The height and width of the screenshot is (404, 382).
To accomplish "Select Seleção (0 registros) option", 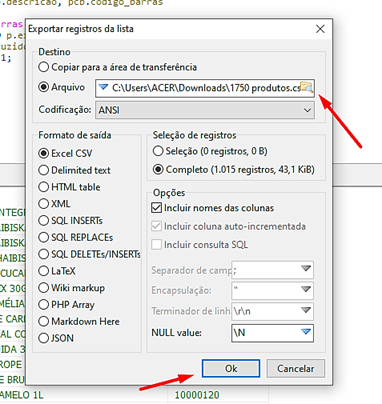I will pos(210,151).
